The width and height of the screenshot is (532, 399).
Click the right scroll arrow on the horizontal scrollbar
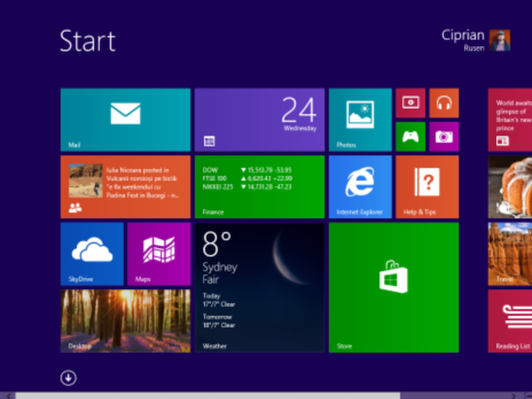point(514,396)
